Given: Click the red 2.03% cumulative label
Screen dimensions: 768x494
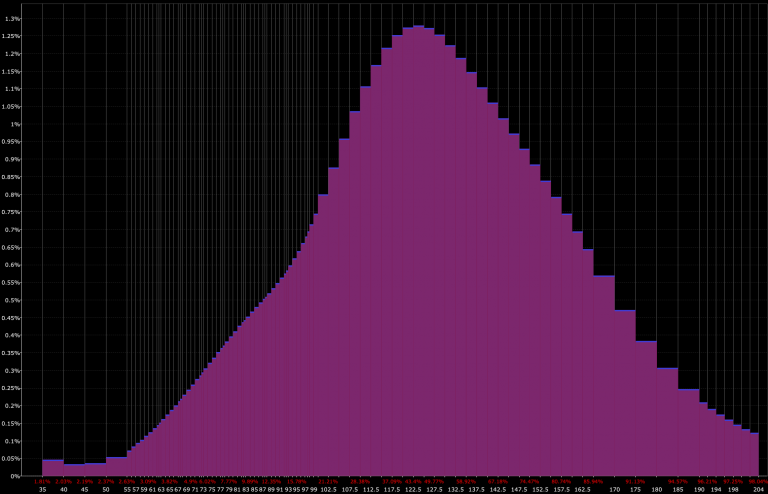Looking at the screenshot, I should [x=64, y=482].
